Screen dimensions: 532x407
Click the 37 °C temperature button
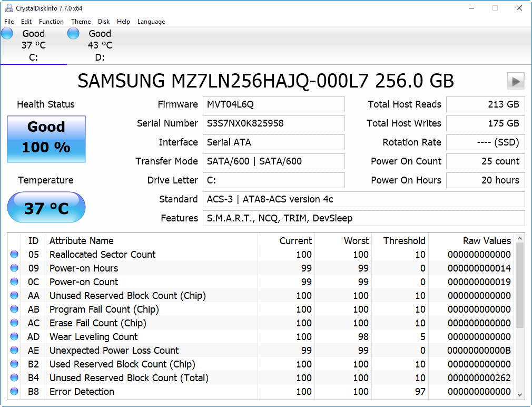coord(46,207)
